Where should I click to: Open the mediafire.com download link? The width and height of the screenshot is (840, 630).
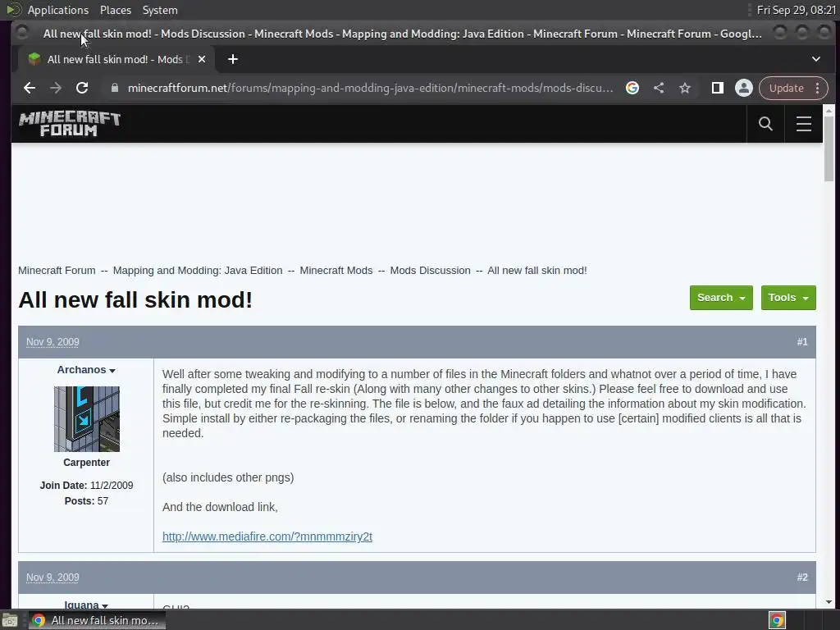(267, 536)
